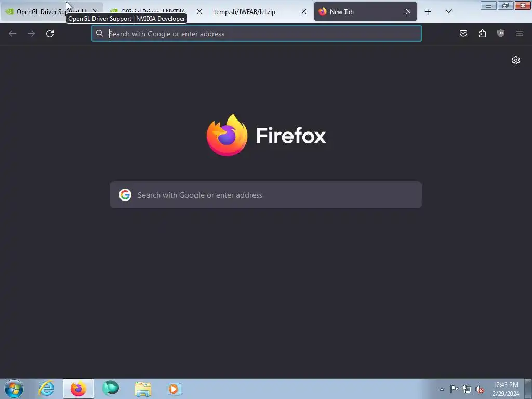Viewport: 532px width, 399px height.
Task: Close the temp.sh lel.zip tab
Action: pos(303,11)
